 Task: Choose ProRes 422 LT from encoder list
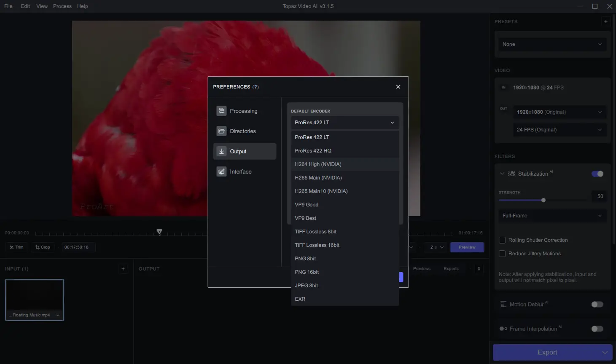coord(345,137)
